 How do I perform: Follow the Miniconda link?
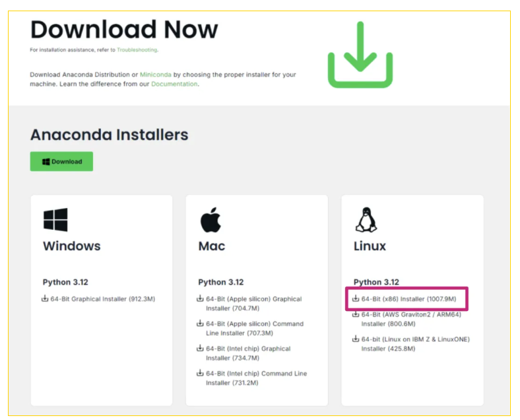[x=156, y=75]
